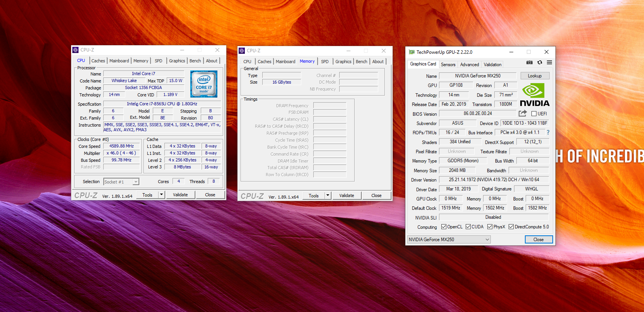Viewport: 644px width, 312px height.
Task: Open the NVIDIA GeForce MX250 GPU selector
Action: pyautogui.click(x=449, y=240)
